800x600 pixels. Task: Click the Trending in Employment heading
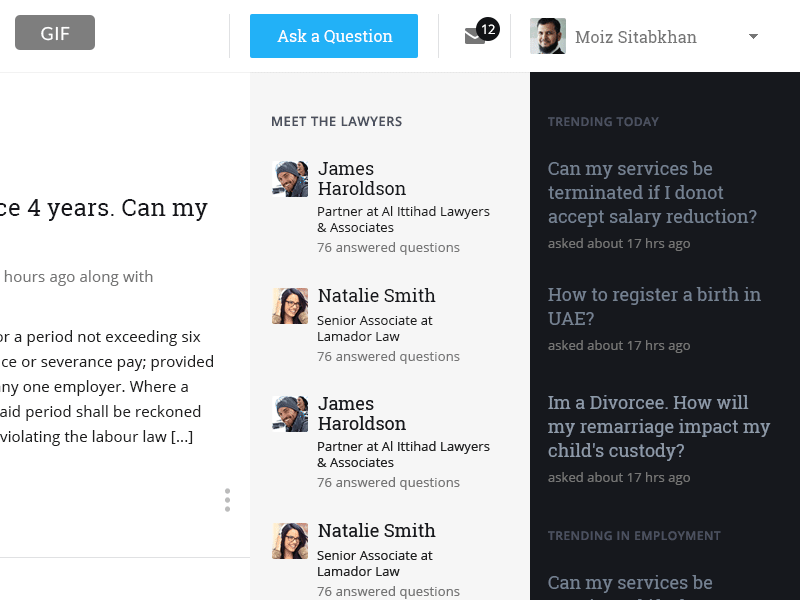pyautogui.click(x=634, y=536)
